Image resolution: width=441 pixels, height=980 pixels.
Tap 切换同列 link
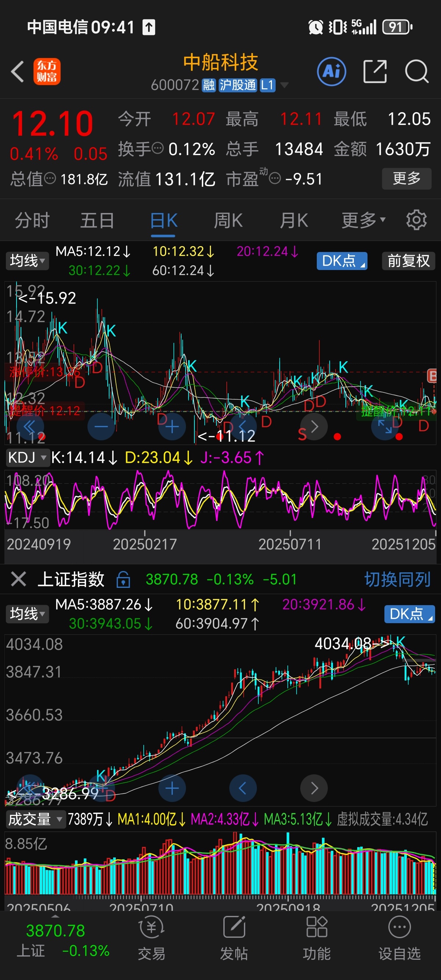pos(397,579)
